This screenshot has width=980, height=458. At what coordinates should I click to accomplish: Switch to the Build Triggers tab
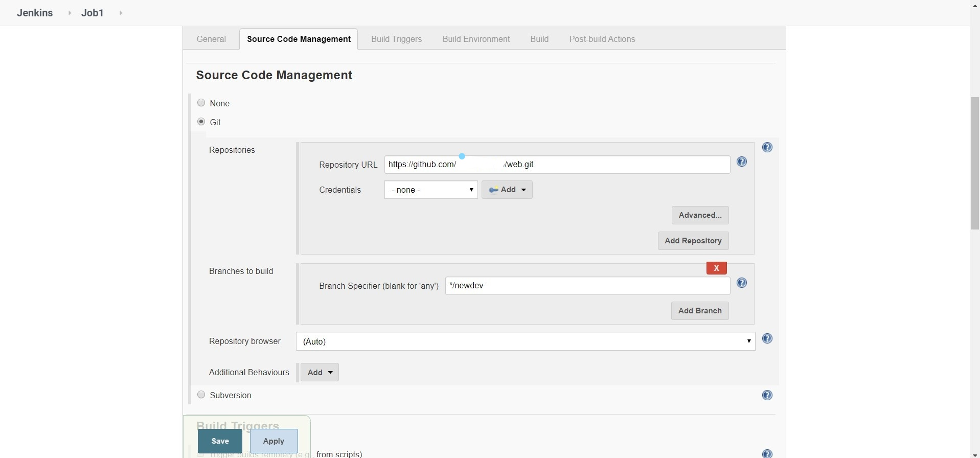[396, 39]
